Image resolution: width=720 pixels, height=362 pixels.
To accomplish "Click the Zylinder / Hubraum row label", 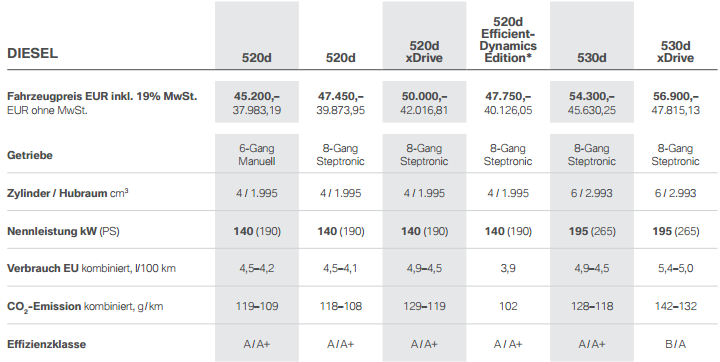I will [68, 193].
